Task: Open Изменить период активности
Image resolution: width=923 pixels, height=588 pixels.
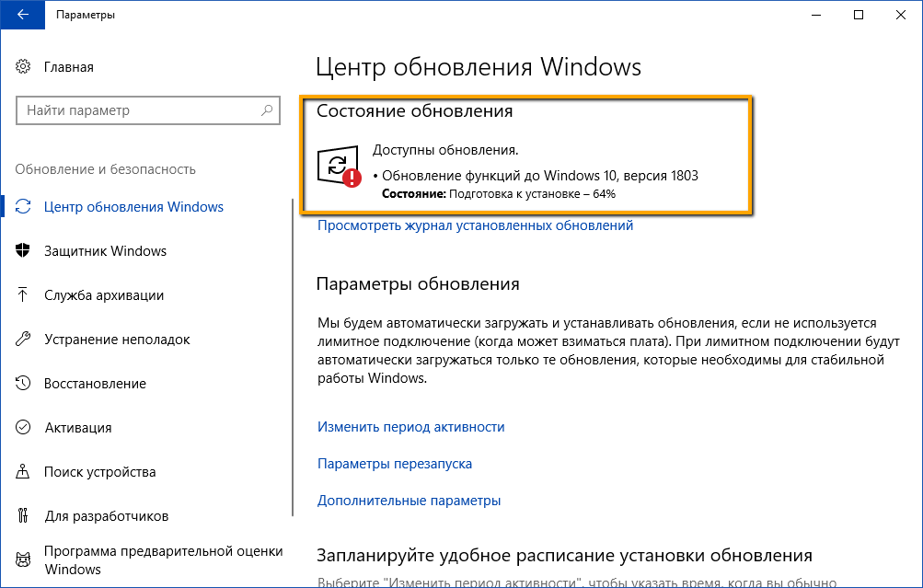Action: click(410, 427)
